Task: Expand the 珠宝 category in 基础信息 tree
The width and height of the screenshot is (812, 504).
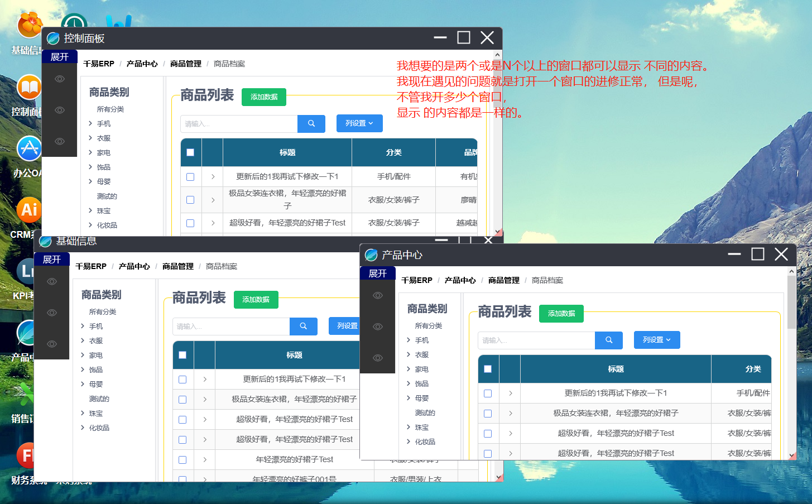Action: pyautogui.click(x=83, y=413)
